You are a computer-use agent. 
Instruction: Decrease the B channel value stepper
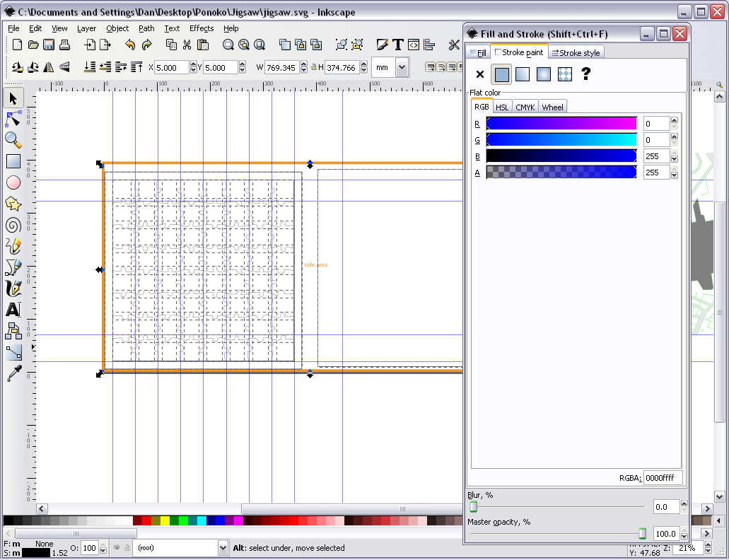point(674,159)
